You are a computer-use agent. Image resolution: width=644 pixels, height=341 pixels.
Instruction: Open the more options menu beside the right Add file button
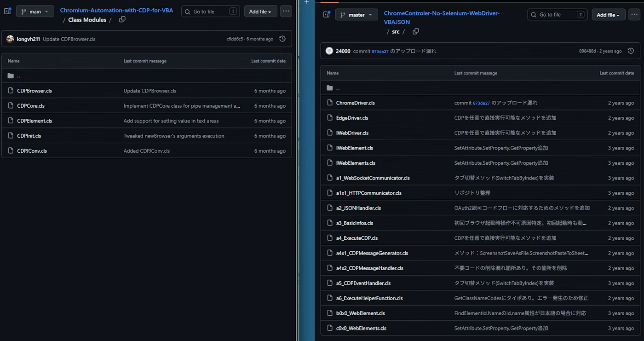tap(634, 14)
